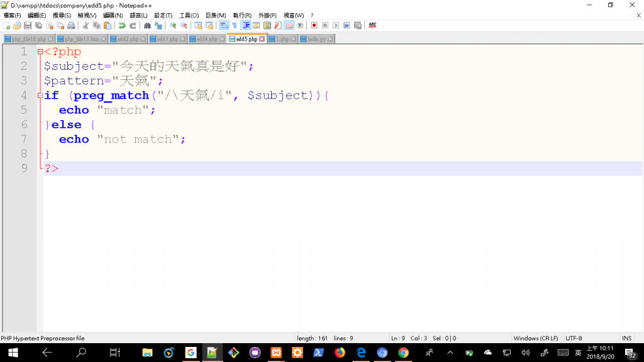Image resolution: width=644 pixels, height=362 pixels.
Task: Redo the last undone edit
Action: (x=133, y=25)
